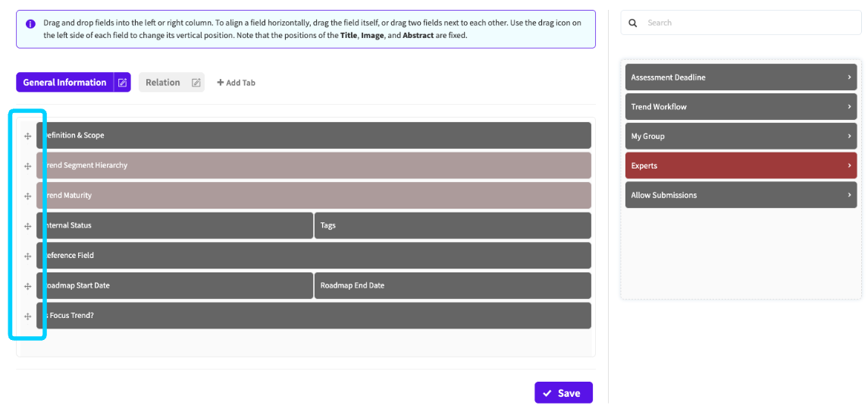Image resolution: width=868 pixels, height=409 pixels.
Task: Click drag handle beside Internal Status row
Action: 28,226
